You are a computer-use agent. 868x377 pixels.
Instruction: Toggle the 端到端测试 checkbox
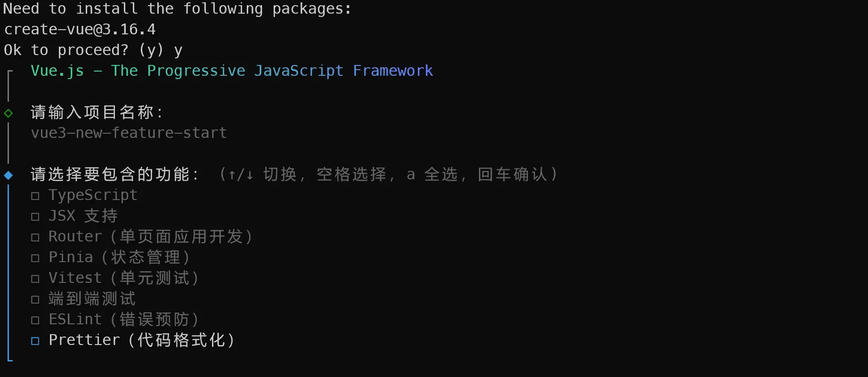[x=35, y=299]
